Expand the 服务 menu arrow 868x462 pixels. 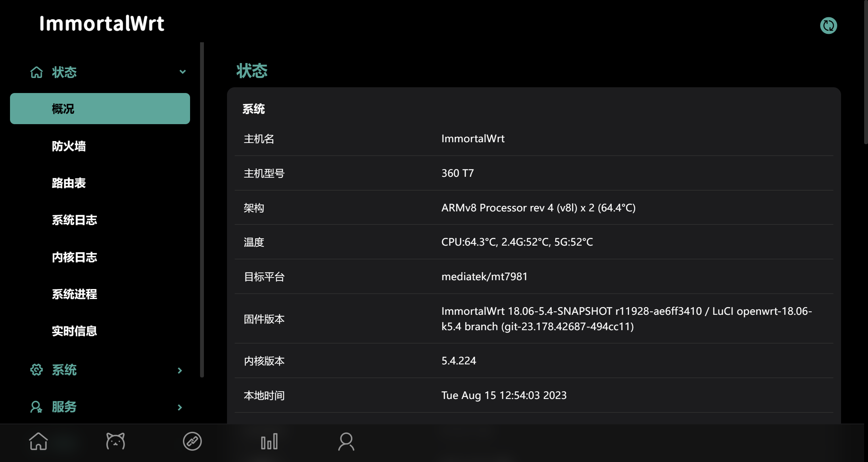tap(180, 407)
